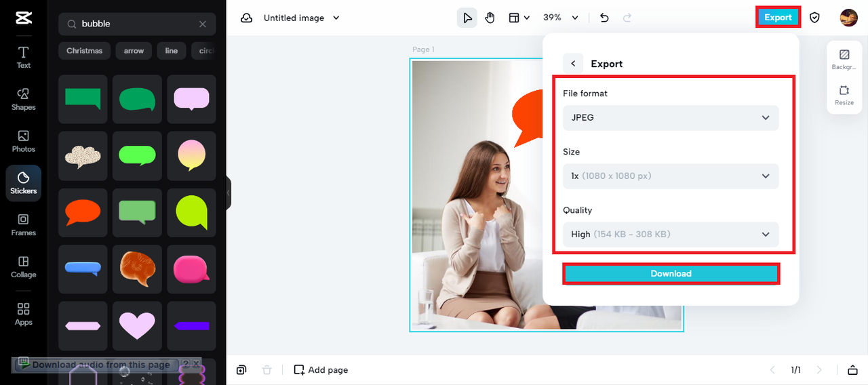Delete the current page

(267, 369)
